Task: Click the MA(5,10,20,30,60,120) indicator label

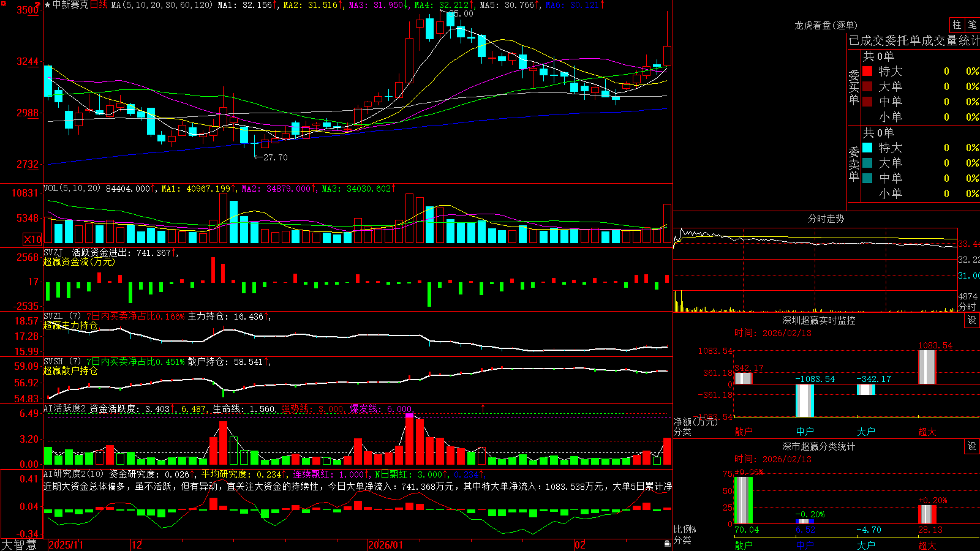Action: point(162,5)
